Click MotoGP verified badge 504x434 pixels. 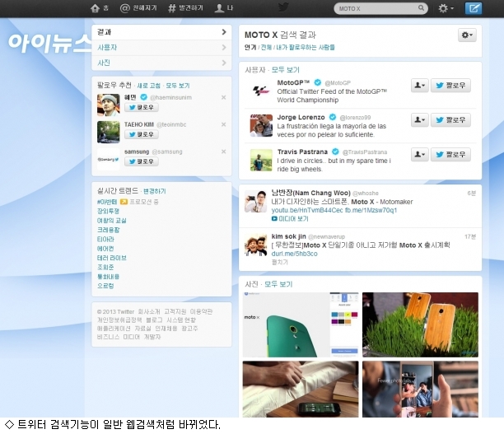coord(318,82)
